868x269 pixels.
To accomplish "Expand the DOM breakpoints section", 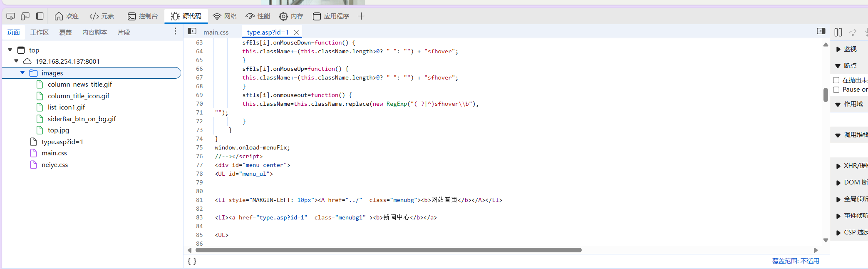I will (852, 182).
